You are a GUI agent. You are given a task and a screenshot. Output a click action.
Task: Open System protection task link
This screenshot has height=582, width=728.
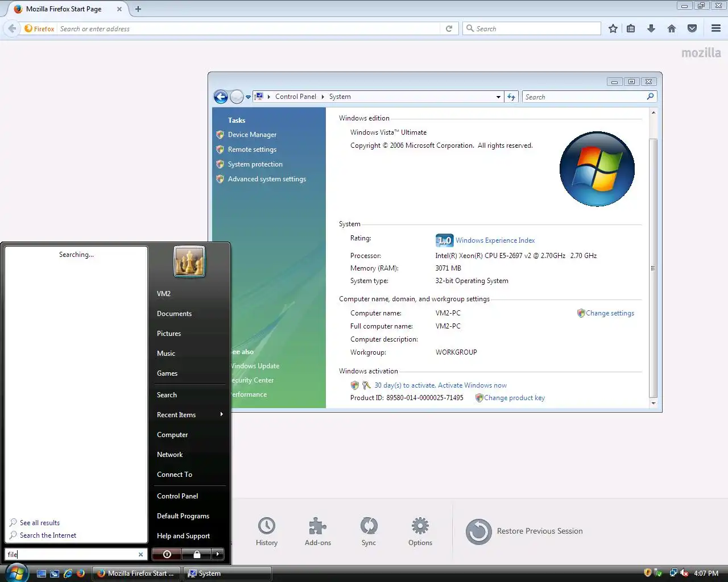coord(255,164)
